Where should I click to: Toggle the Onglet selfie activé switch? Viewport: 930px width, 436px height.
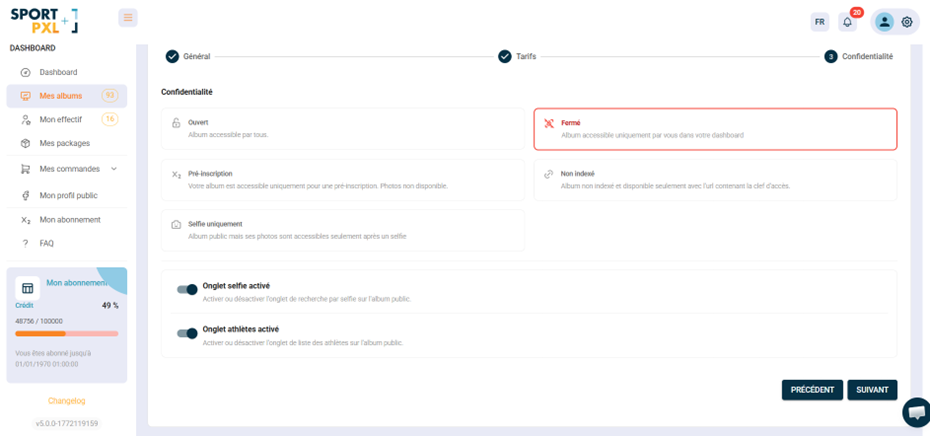187,290
